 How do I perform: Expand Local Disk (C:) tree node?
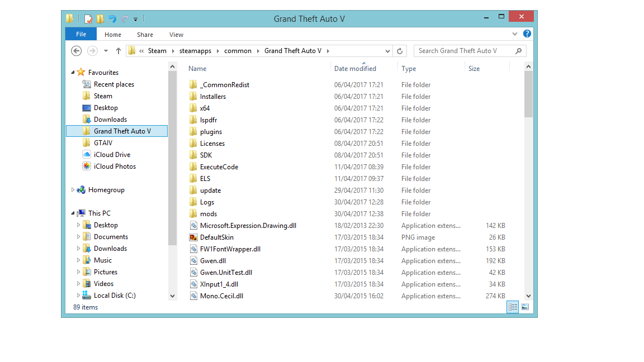79,296
